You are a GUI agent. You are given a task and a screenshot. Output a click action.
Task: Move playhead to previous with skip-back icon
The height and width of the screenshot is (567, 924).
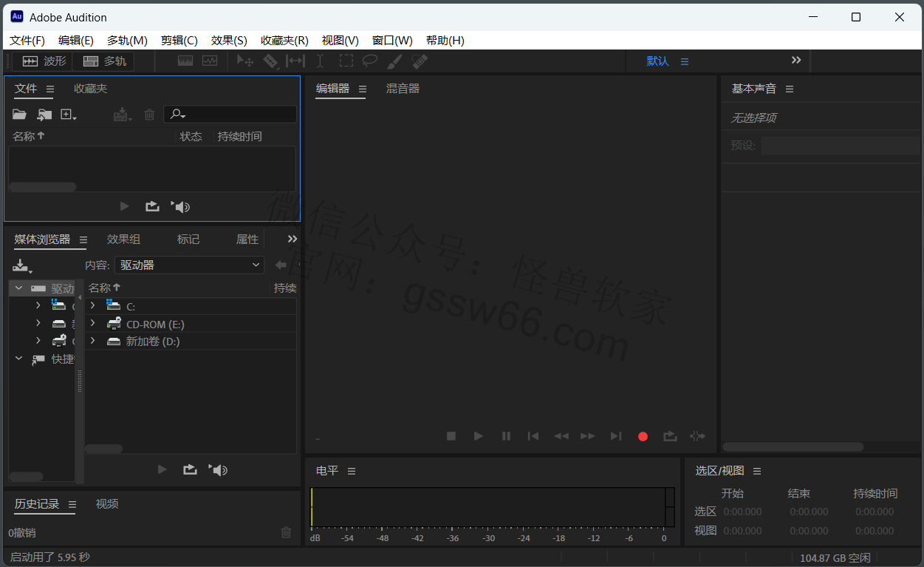point(533,436)
